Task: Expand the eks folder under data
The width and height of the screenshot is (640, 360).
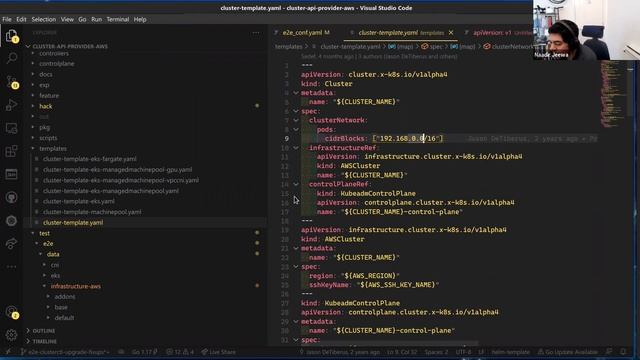Action: (55, 276)
